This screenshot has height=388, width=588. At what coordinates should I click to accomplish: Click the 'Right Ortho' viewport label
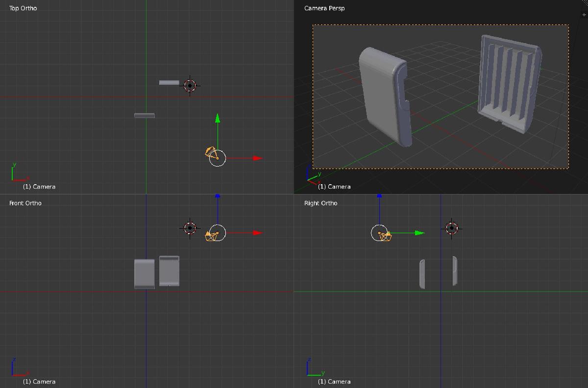321,203
